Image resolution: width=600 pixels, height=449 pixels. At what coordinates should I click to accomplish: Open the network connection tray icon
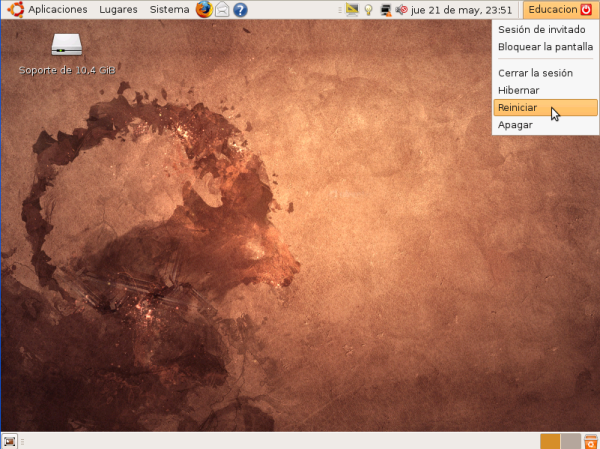point(384,10)
